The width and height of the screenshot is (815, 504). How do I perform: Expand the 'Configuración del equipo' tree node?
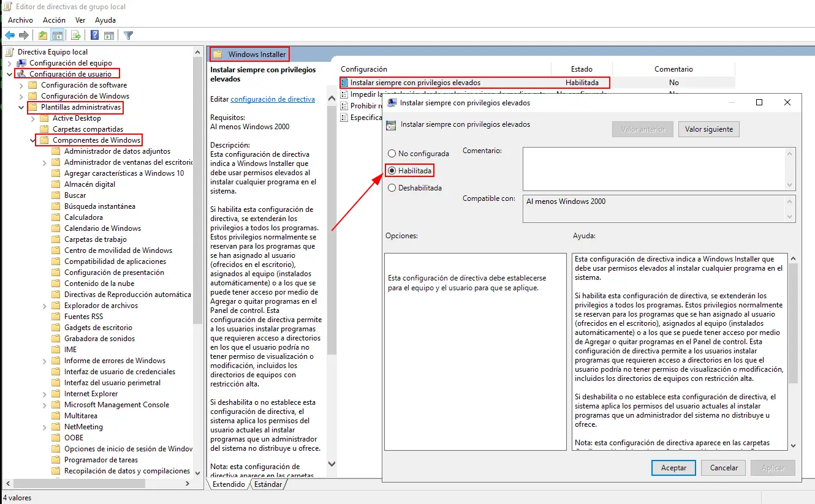click(10, 63)
